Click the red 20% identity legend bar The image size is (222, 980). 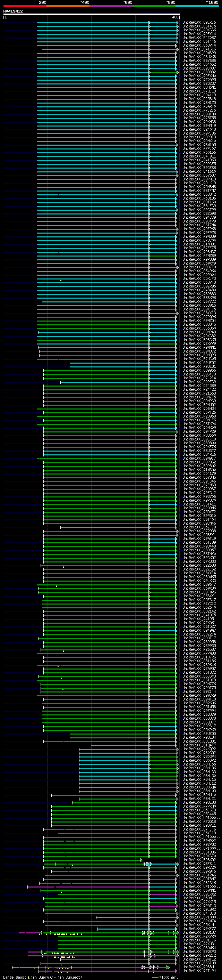pos(25,7)
